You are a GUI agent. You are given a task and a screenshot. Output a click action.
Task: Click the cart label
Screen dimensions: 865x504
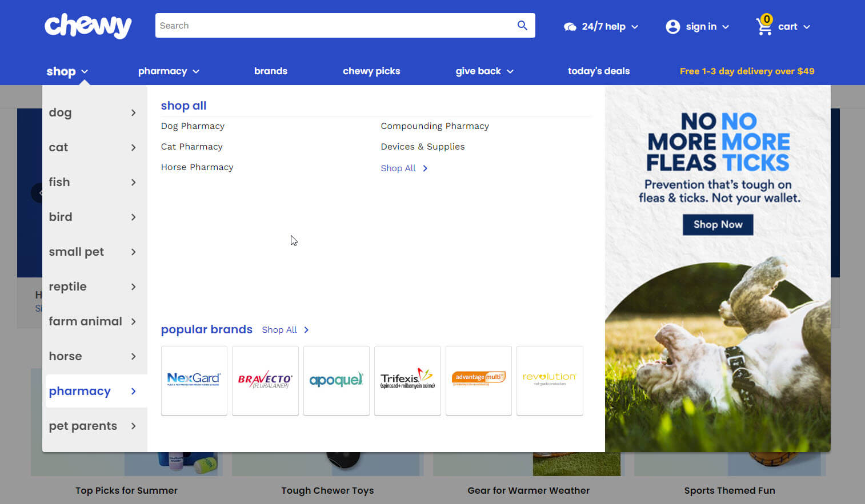(787, 27)
